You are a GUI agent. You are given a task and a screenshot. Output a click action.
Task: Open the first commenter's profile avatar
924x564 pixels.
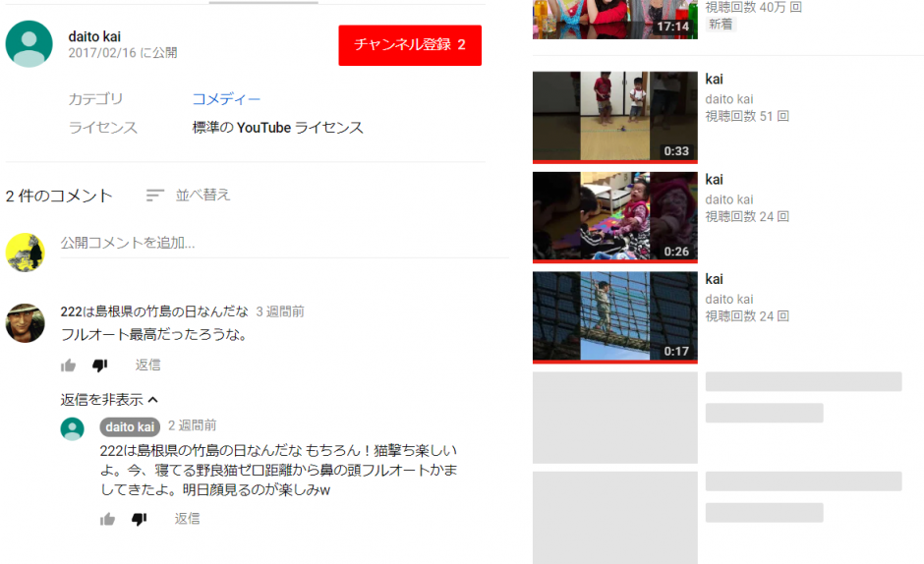(x=26, y=322)
